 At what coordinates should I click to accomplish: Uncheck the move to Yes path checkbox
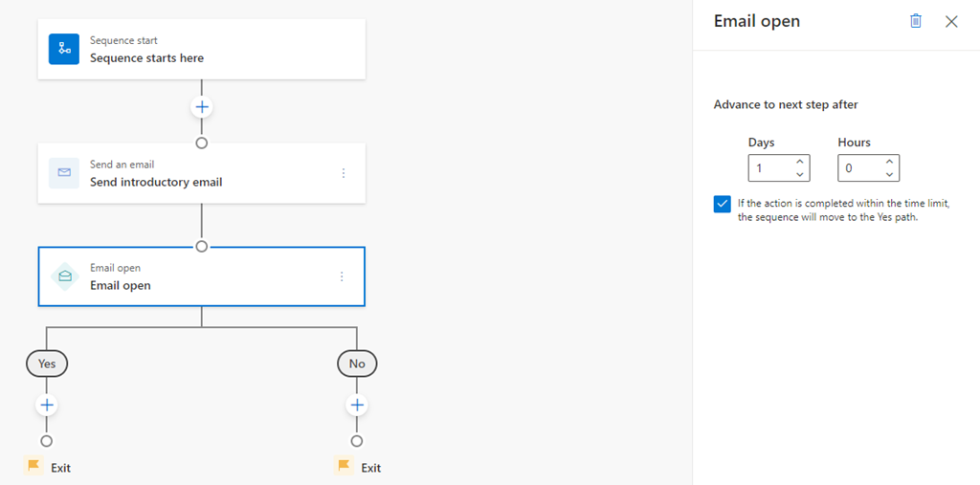point(723,204)
